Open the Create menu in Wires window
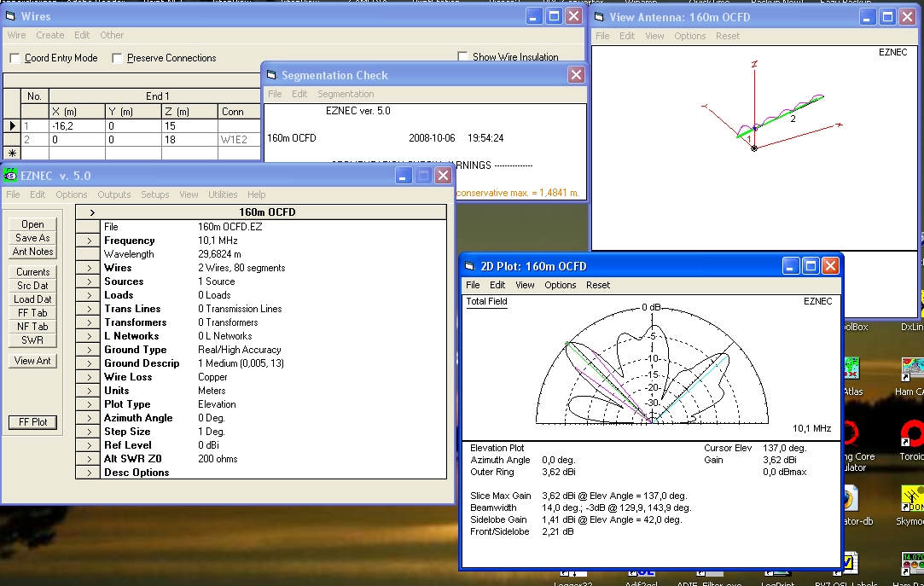 click(x=49, y=35)
